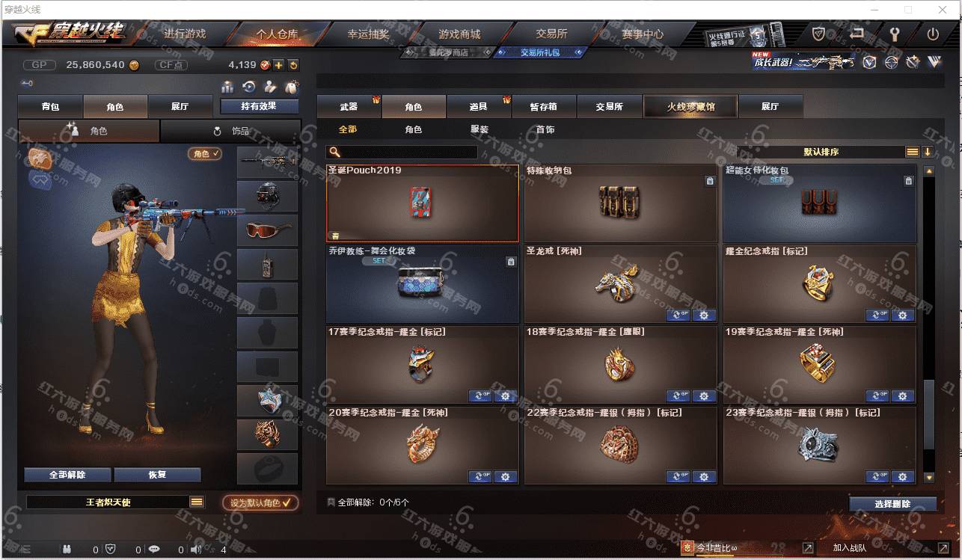Click the inventory list vertical scrollbar thumb
Screen dimensions: 962x560
[928, 413]
